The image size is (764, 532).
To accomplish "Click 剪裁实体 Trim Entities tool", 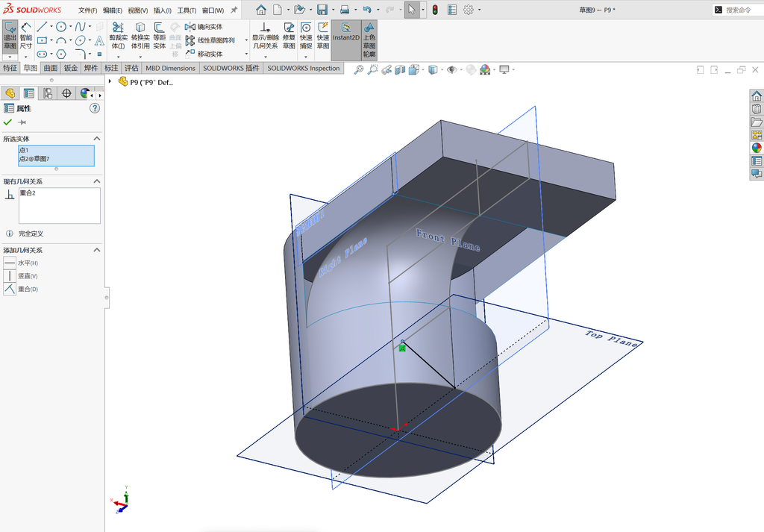I will [x=118, y=36].
